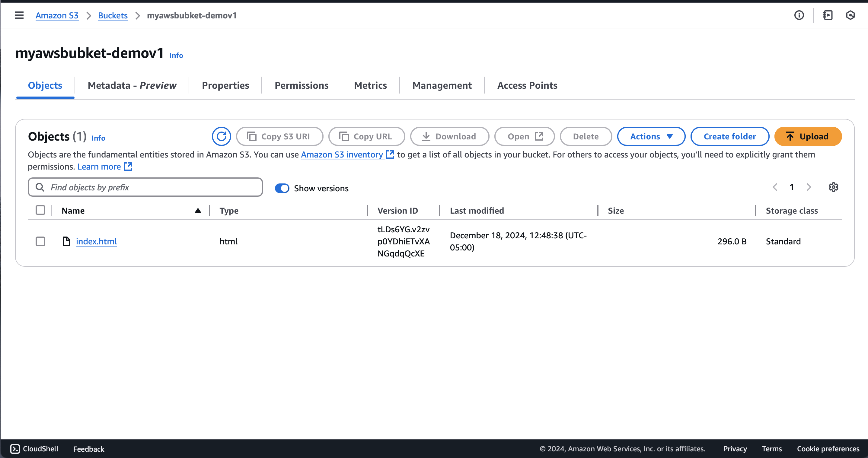This screenshot has height=458, width=868.
Task: Click Info link next to bucket name
Action: click(x=176, y=56)
